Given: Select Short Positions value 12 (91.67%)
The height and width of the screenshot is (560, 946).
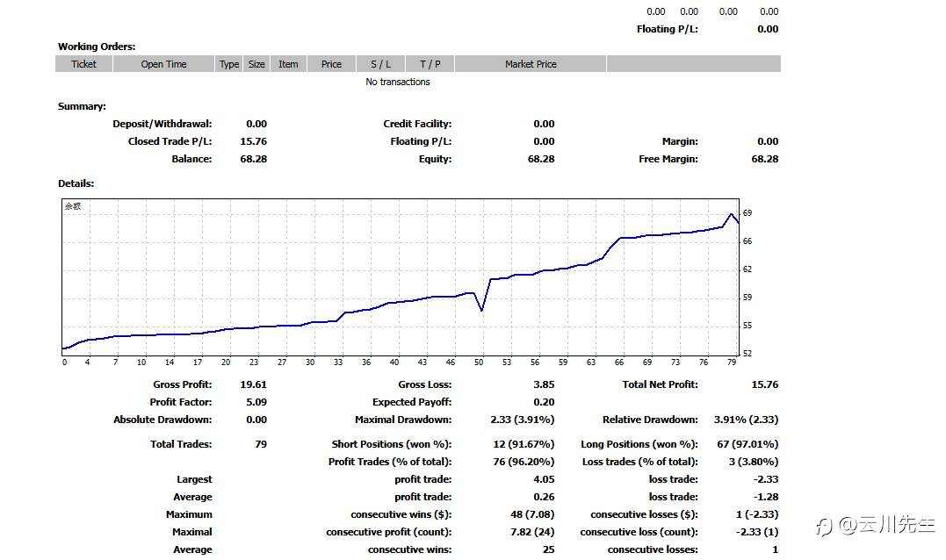Looking at the screenshot, I should [x=524, y=443].
